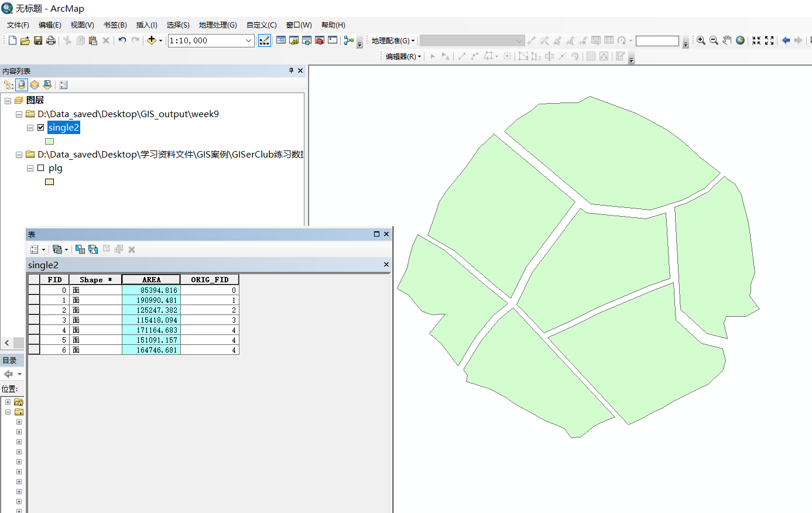Open the Catalog window icon
Viewport: 812px width, 513px height.
coord(294,40)
